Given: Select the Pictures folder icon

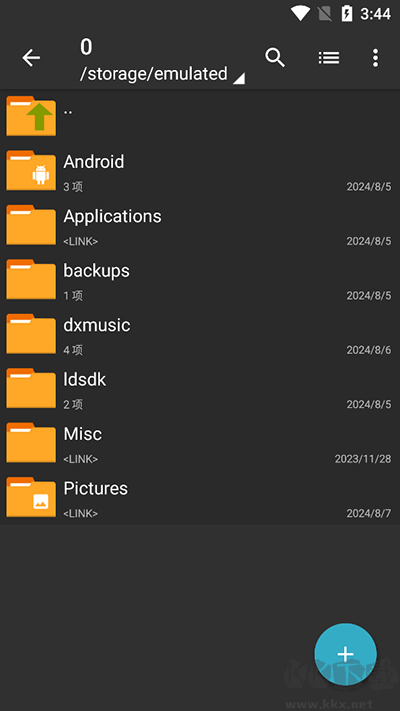Looking at the screenshot, I should pyautogui.click(x=31, y=497).
